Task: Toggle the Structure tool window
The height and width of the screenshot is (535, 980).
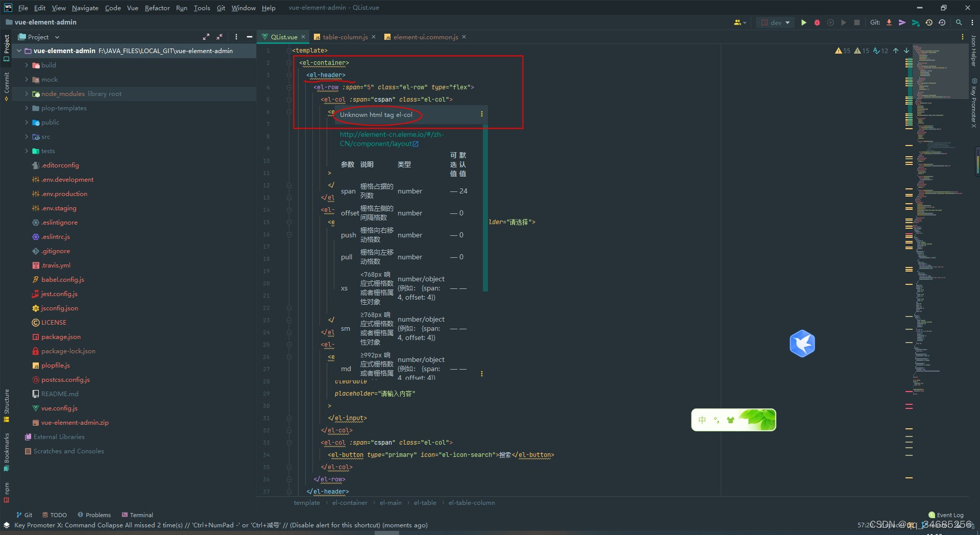Action: coord(6,405)
